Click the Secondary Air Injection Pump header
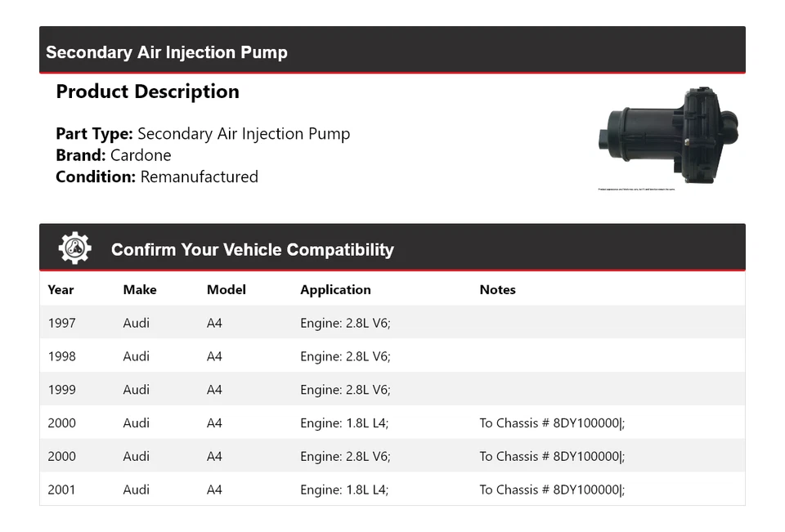785x532 pixels. 167,52
